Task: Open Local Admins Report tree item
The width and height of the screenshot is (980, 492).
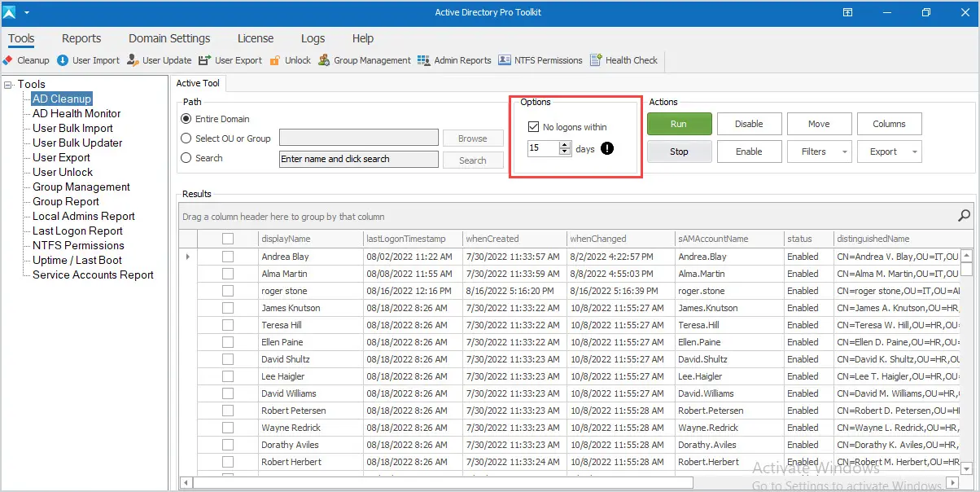Action: [x=84, y=217]
